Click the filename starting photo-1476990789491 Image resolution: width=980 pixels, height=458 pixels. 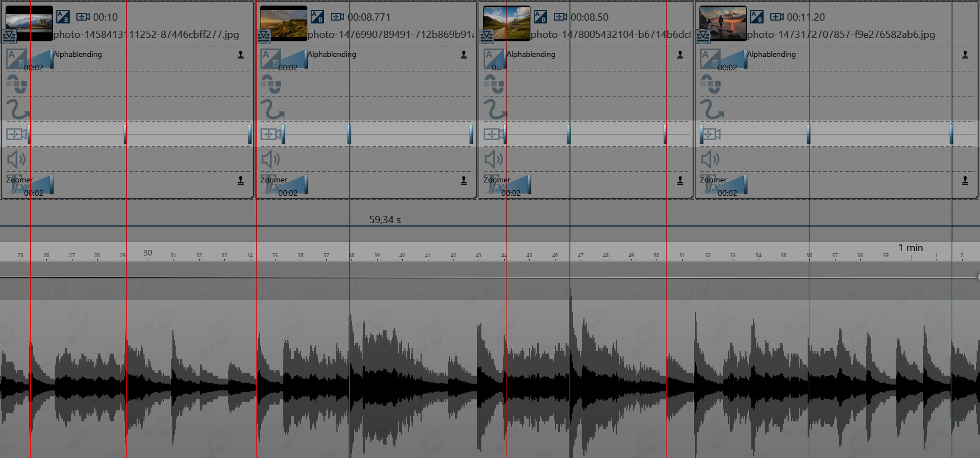click(x=391, y=35)
